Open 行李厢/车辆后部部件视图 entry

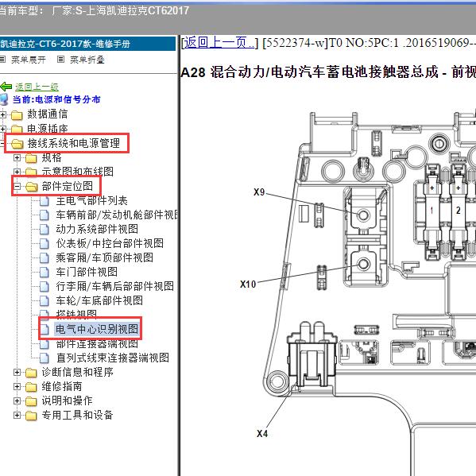114,286
